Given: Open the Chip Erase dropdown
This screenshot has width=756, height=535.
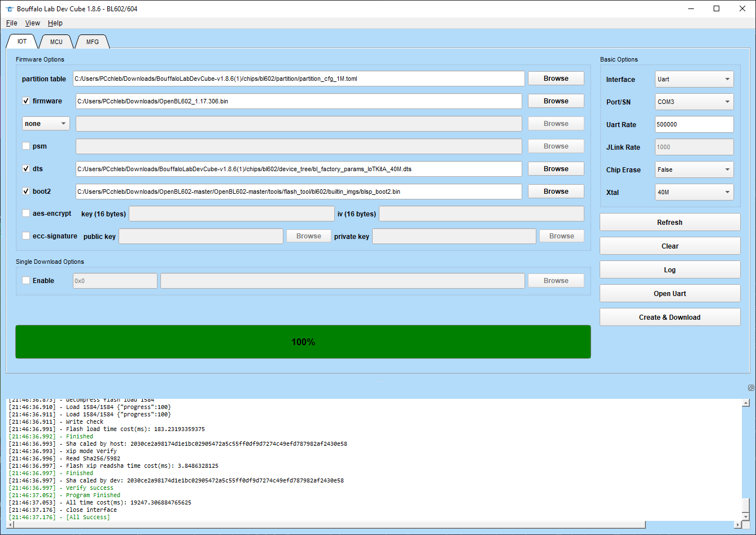Looking at the screenshot, I should click(x=694, y=169).
